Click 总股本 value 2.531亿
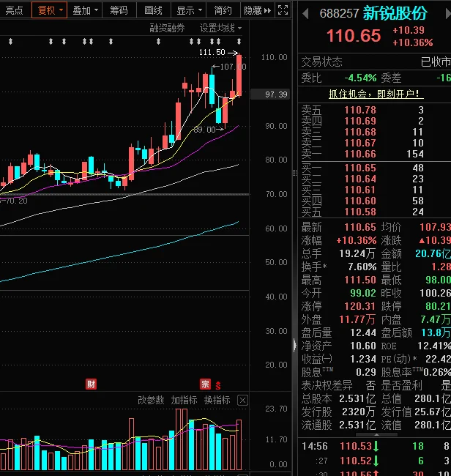This screenshot has width=451, height=476. tap(357, 398)
